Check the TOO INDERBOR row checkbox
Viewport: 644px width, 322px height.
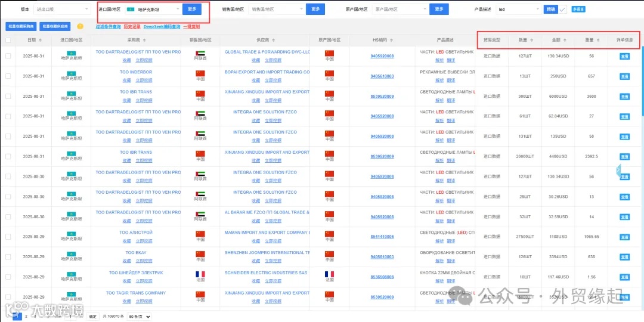tap(8, 76)
